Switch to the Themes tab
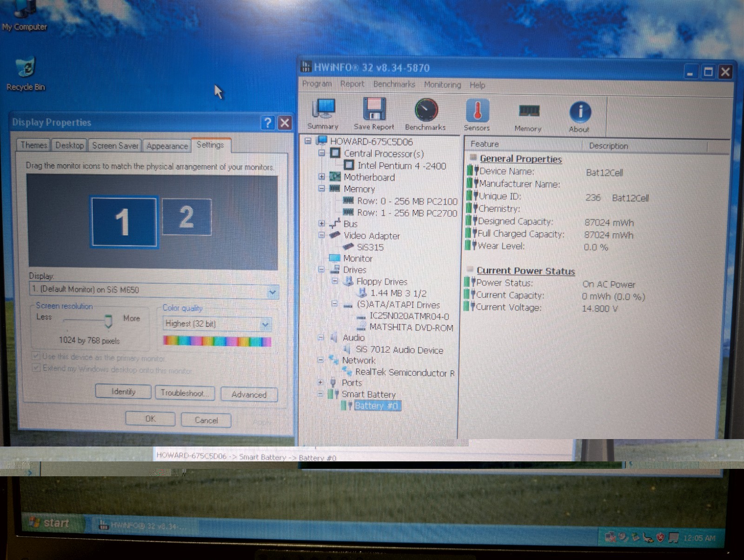744x560 pixels. click(33, 145)
